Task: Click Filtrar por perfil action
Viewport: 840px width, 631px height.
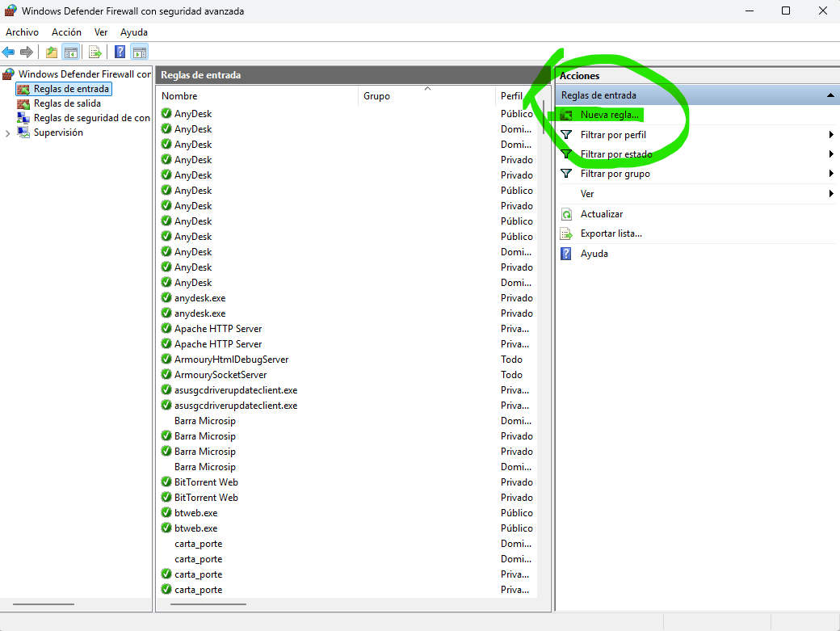Action: pos(613,134)
